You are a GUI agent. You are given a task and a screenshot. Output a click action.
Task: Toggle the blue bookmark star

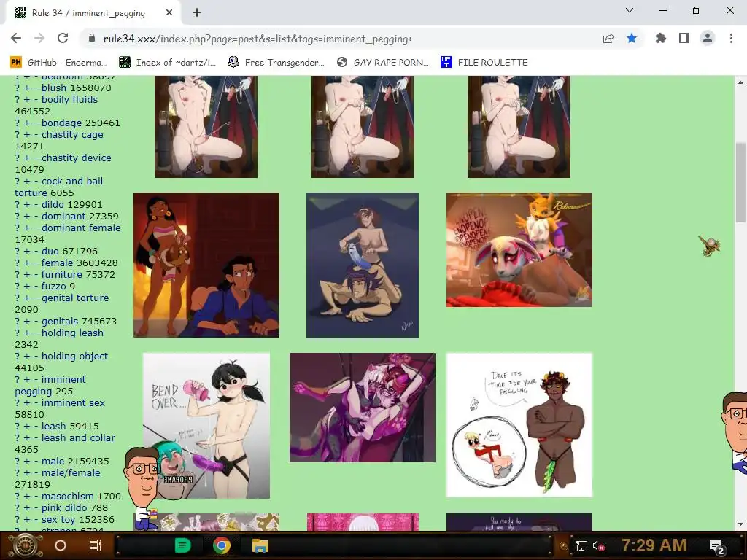(632, 38)
